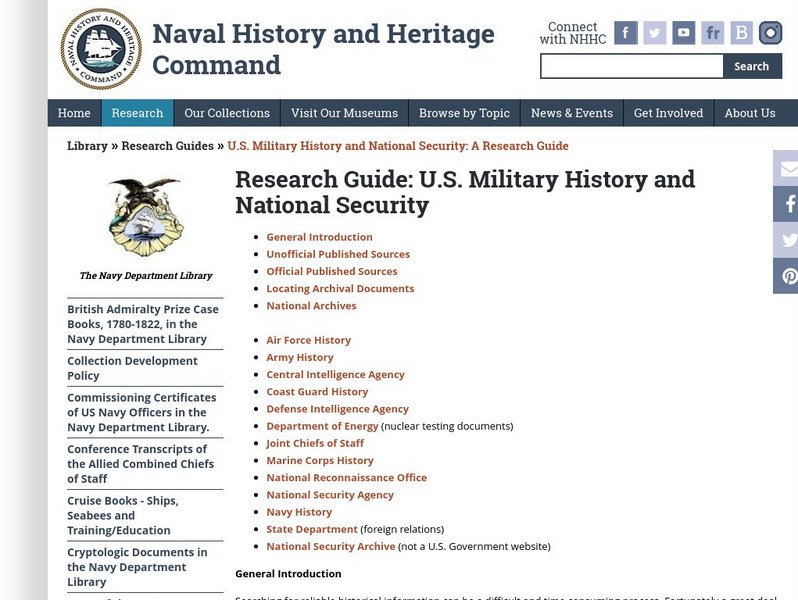Open Locating Archival Documents link
This screenshot has height=600, width=798.
(x=340, y=289)
